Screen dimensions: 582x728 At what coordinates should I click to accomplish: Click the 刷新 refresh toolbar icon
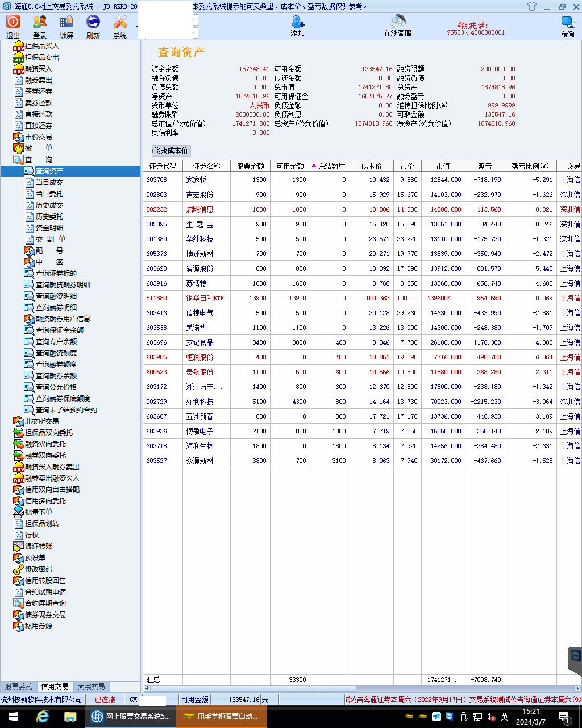(x=93, y=26)
